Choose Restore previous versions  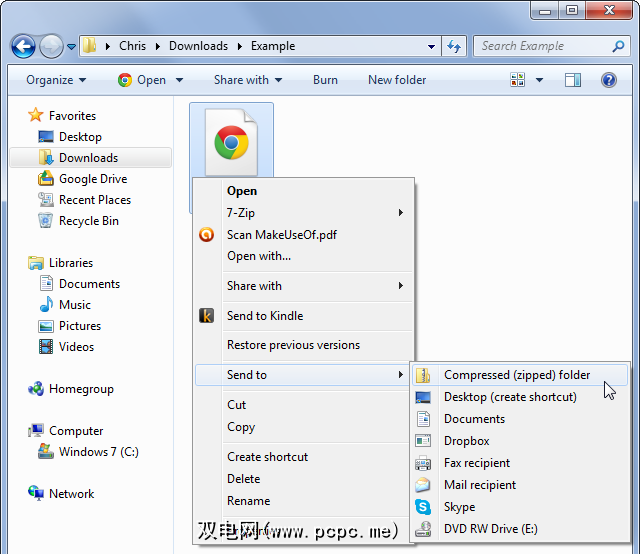point(303,345)
